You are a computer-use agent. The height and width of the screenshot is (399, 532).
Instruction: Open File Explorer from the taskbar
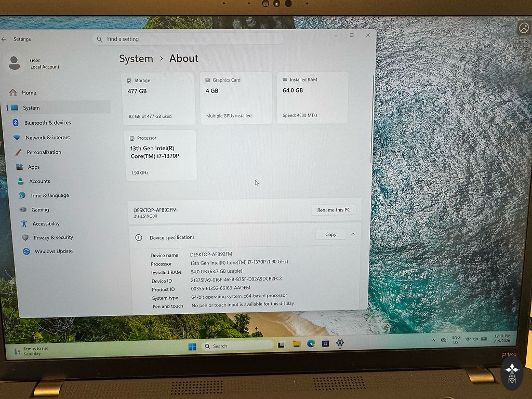296,344
